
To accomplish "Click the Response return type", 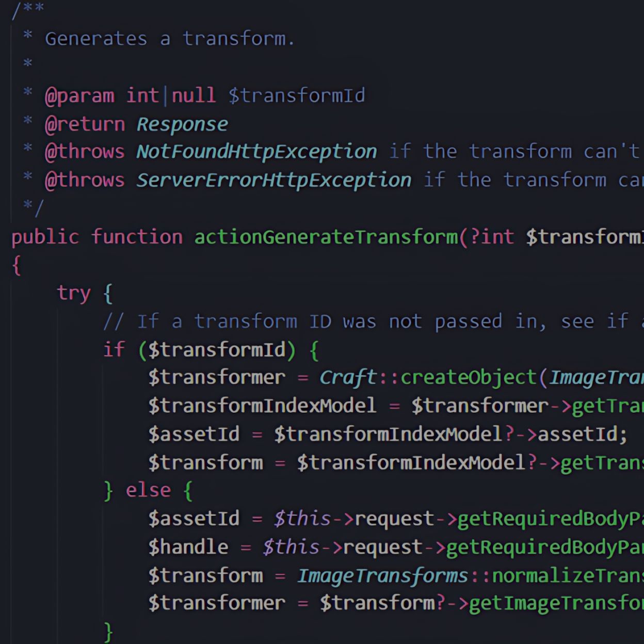I will [182, 124].
